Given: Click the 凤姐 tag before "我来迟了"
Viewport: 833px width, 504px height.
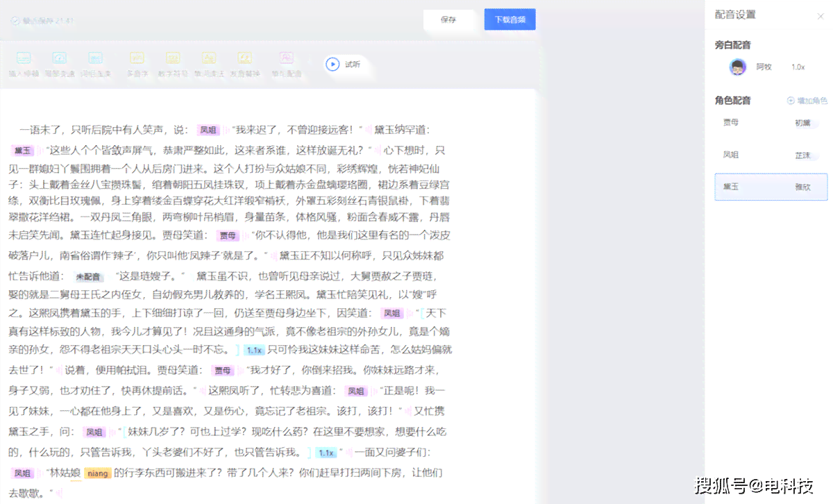Looking at the screenshot, I should (208, 130).
